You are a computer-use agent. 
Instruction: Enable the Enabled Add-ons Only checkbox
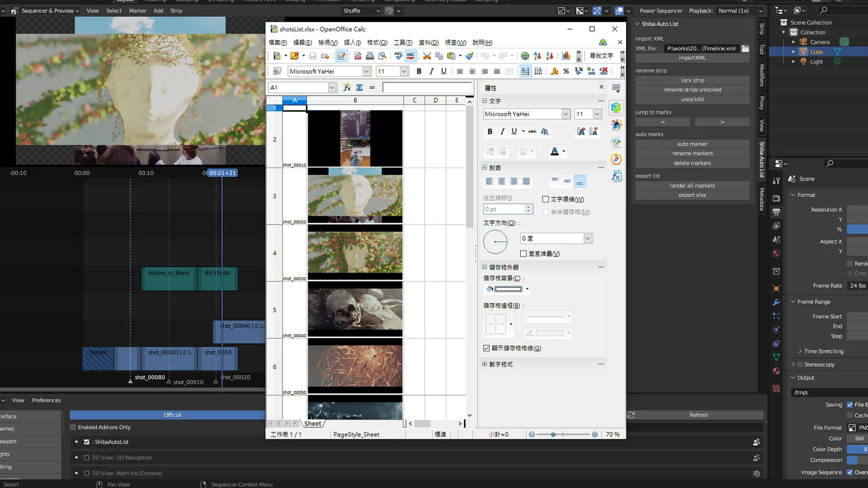coord(73,427)
